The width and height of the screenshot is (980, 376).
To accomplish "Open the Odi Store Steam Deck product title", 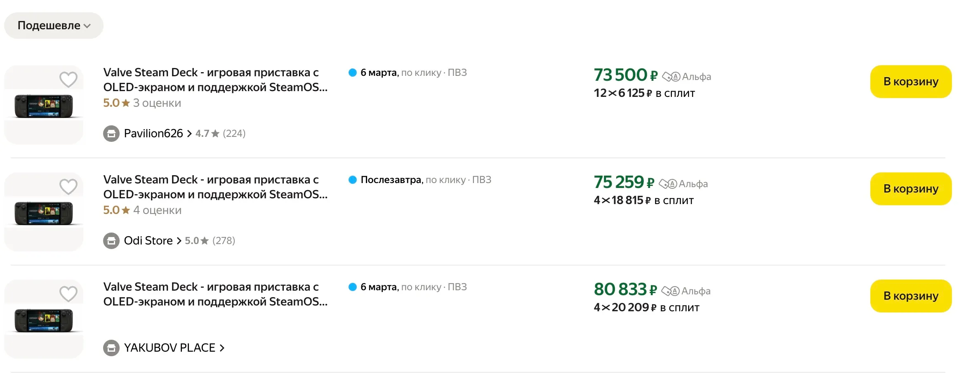I will 215,187.
